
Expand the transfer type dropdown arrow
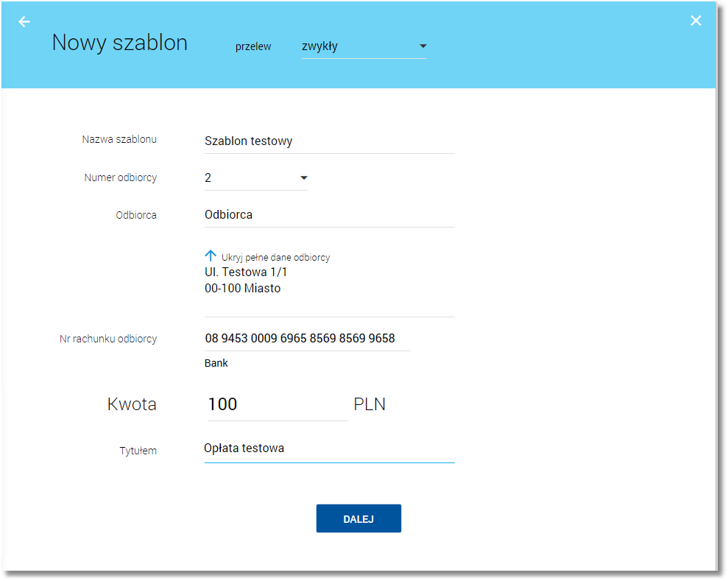[423, 46]
